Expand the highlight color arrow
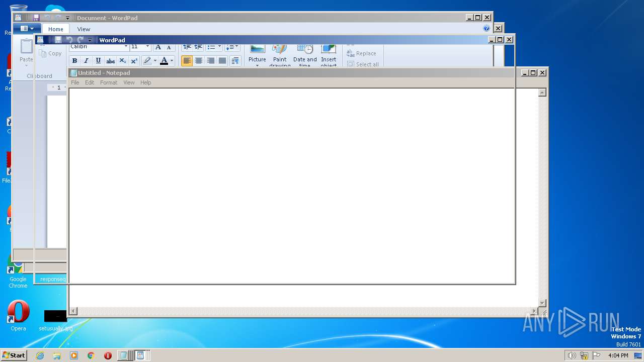644x362 pixels. (155, 61)
